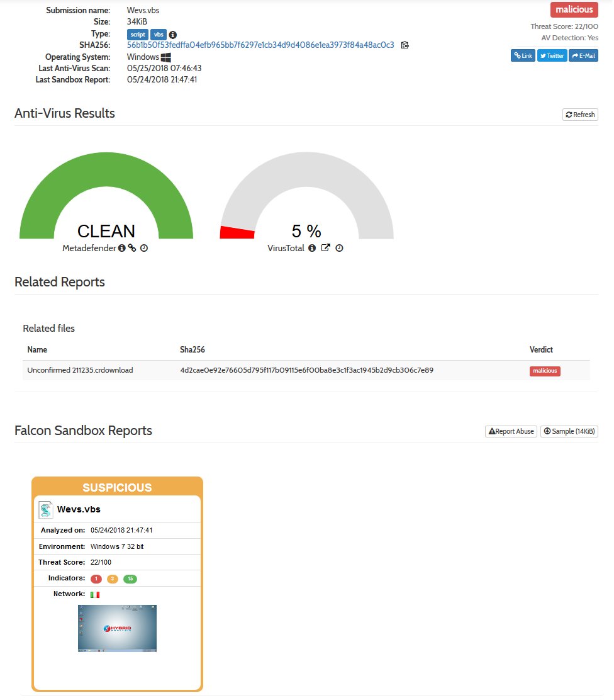The height and width of the screenshot is (700, 614).
Task: Click the Name column header
Action: click(x=37, y=350)
